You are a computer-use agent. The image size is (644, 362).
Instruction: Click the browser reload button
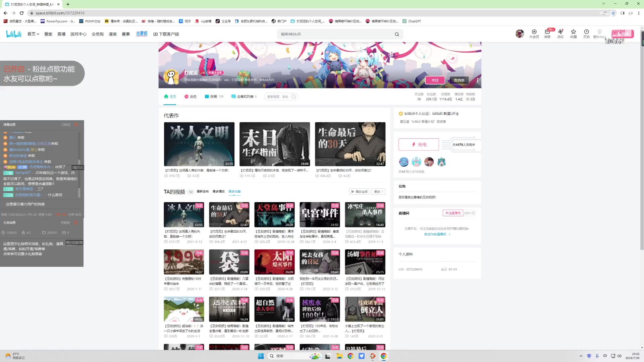coord(21,13)
